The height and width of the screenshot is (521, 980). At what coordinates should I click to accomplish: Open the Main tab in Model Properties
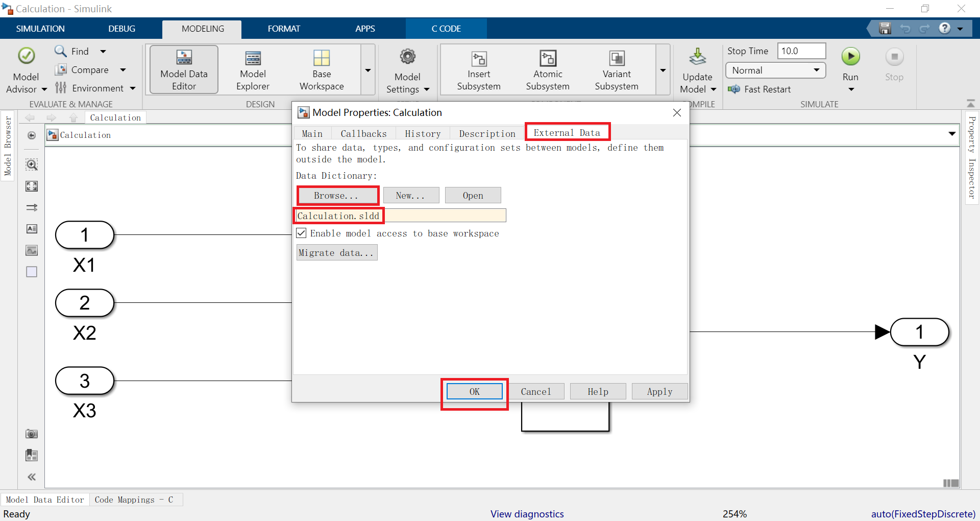[312, 133]
